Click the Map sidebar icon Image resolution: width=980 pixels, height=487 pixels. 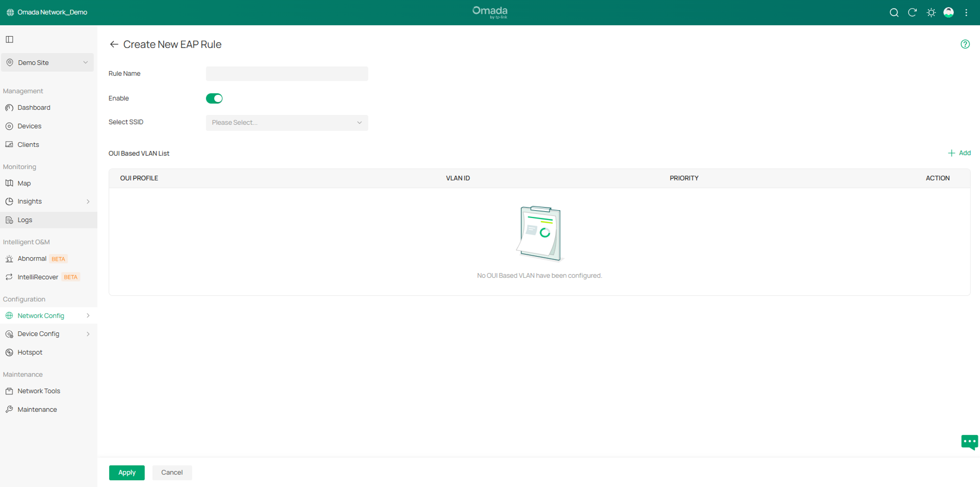[x=9, y=183]
